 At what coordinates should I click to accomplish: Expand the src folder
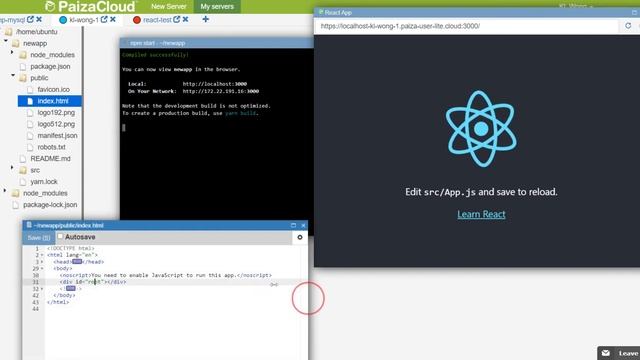click(x=12, y=167)
